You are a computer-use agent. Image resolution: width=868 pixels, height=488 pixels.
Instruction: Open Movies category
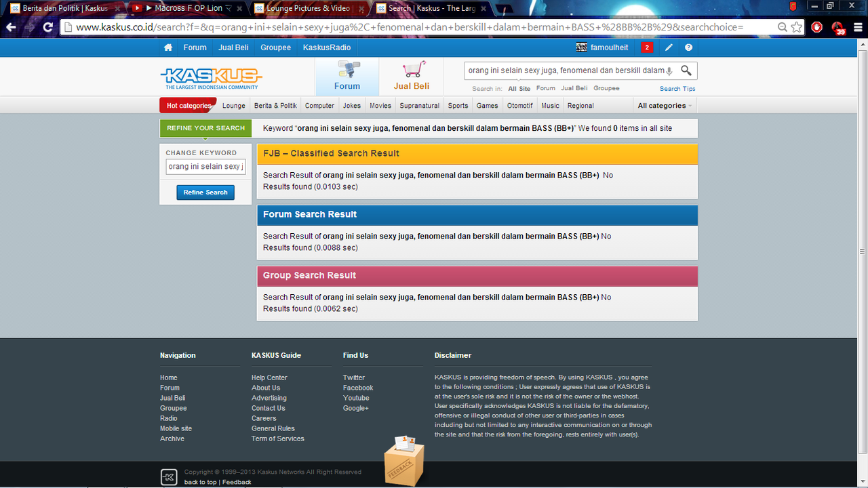click(x=380, y=106)
